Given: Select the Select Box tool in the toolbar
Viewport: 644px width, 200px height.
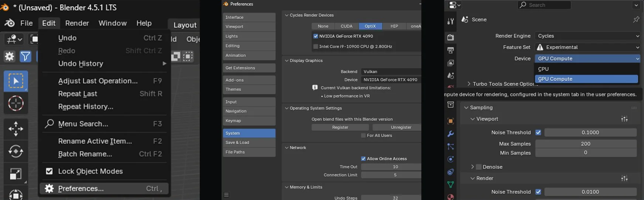Looking at the screenshot, I should 16,81.
